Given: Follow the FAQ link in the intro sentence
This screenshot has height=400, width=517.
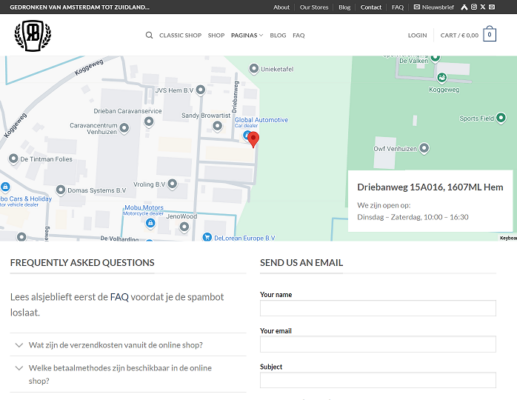Looking at the screenshot, I should pyautogui.click(x=119, y=297).
